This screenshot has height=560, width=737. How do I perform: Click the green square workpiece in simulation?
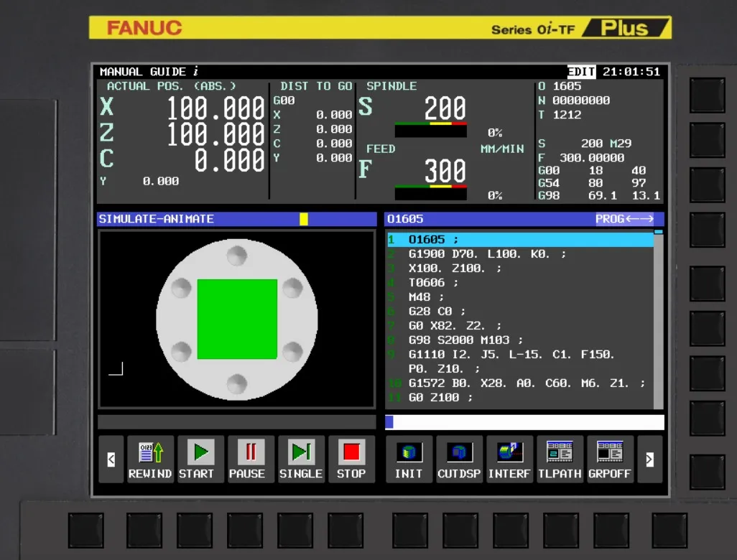click(x=237, y=319)
